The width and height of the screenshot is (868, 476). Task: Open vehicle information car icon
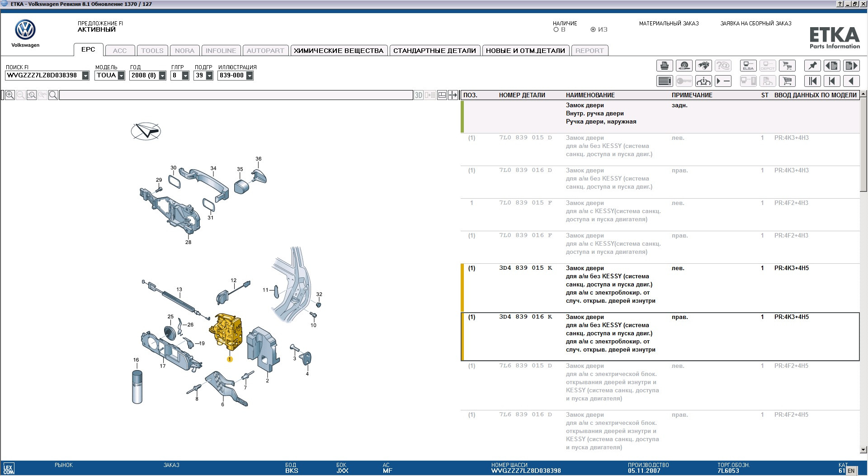(703, 81)
